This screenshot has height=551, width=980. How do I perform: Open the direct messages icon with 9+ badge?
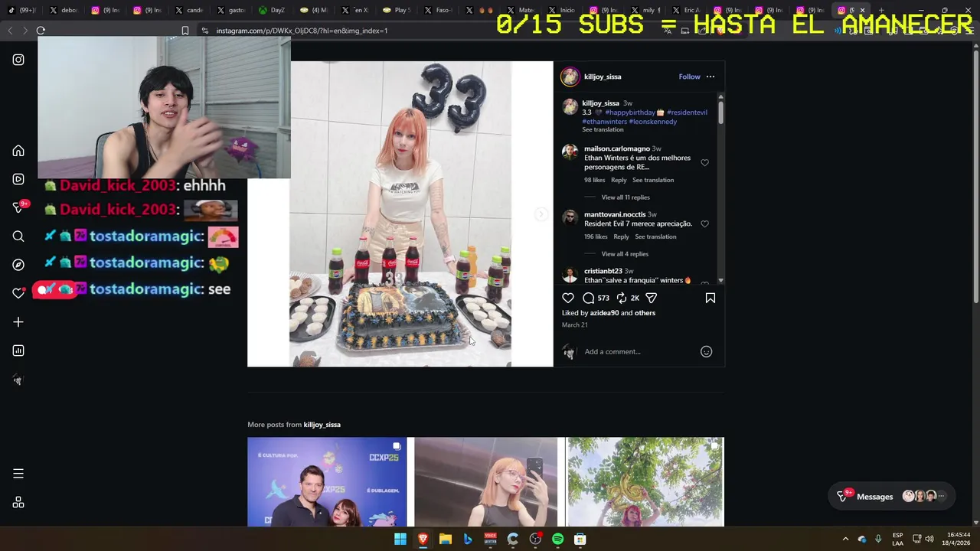click(20, 207)
